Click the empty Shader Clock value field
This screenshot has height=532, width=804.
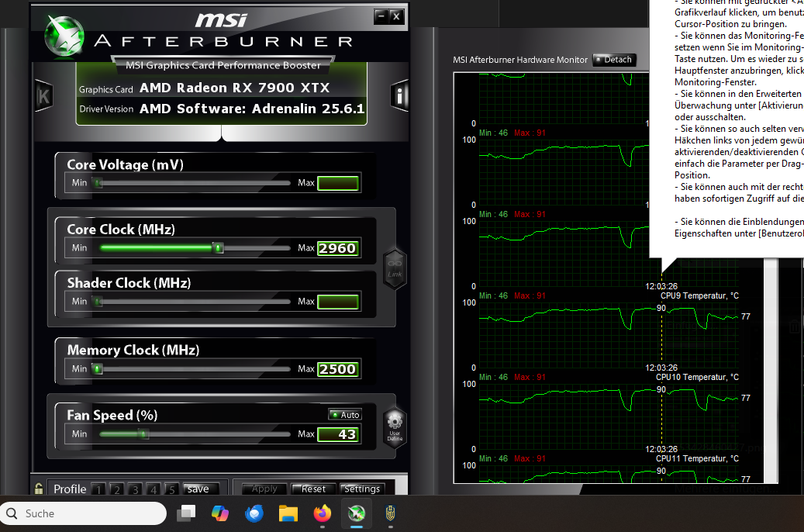tap(338, 302)
